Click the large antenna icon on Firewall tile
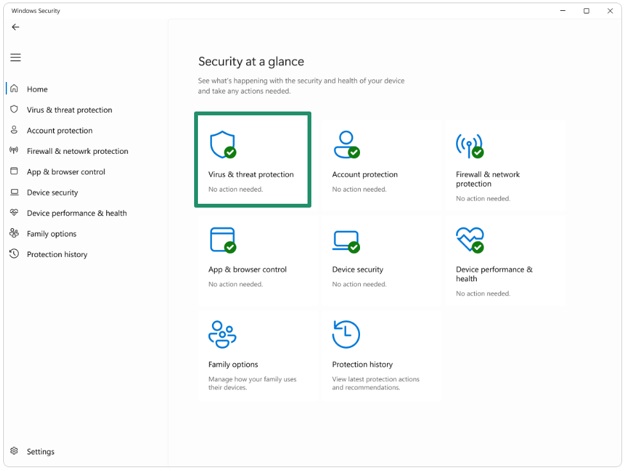 coord(470,146)
